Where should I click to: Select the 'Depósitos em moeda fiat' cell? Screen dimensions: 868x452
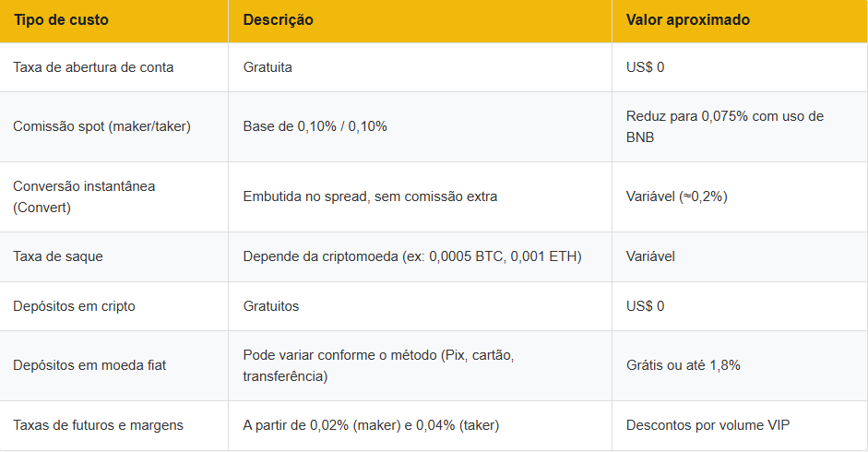[89, 365]
